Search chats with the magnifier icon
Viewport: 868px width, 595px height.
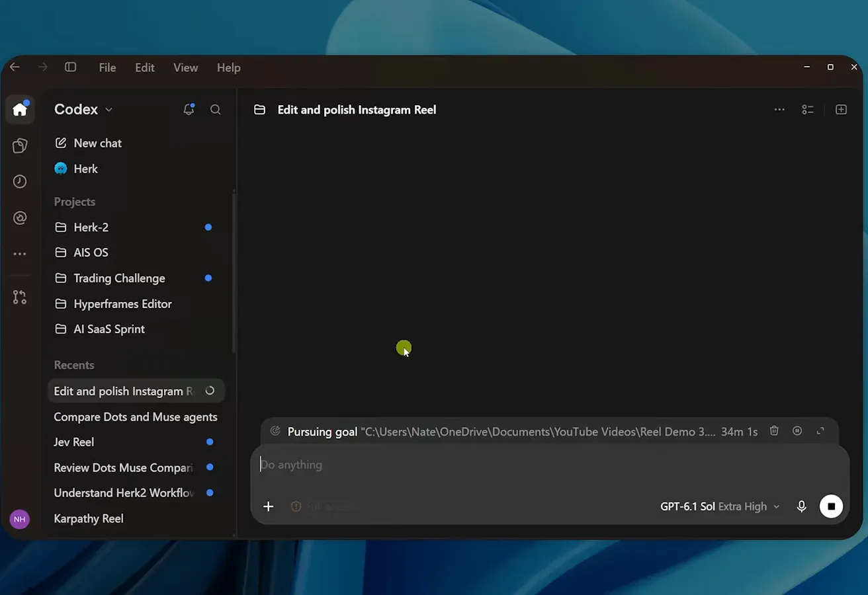click(x=216, y=110)
